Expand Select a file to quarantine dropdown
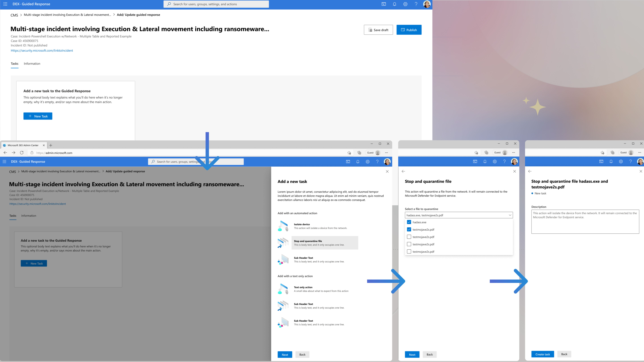The width and height of the screenshot is (644, 362). click(459, 215)
